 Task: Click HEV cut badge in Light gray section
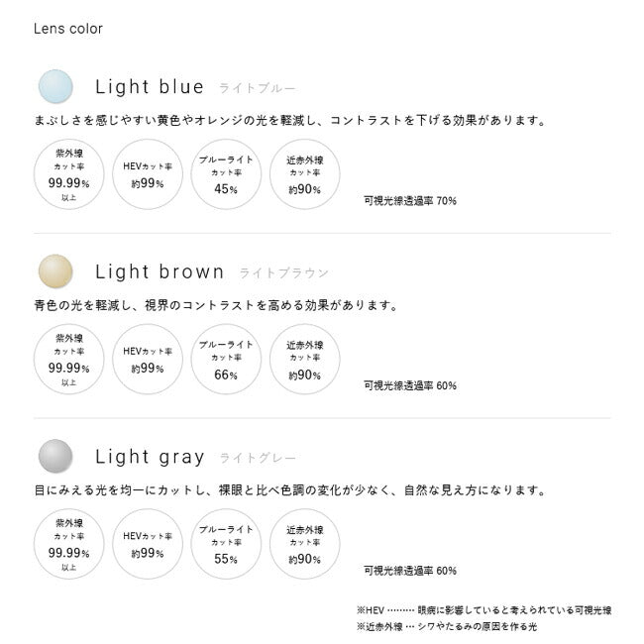148,544
